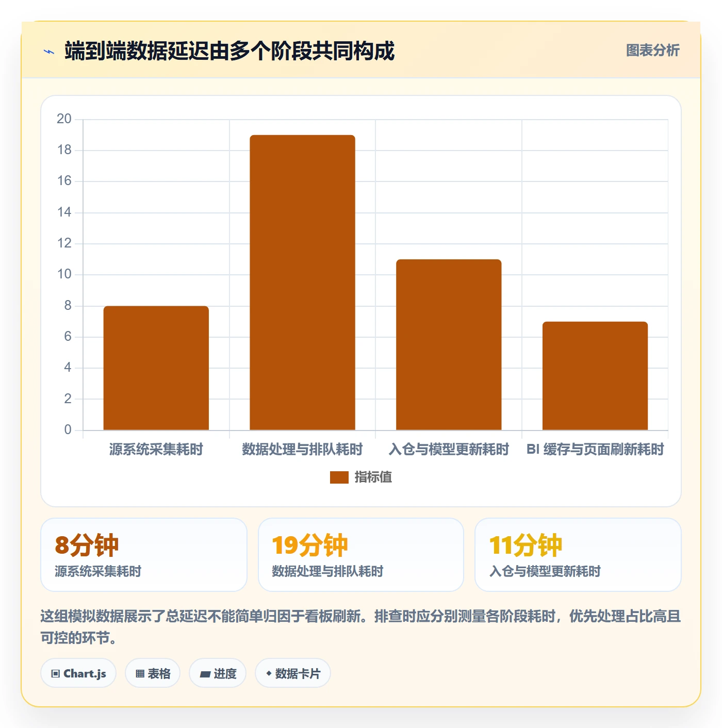The width and height of the screenshot is (722, 728).
Task: Select the 进度 tag chip
Action: [x=218, y=673]
